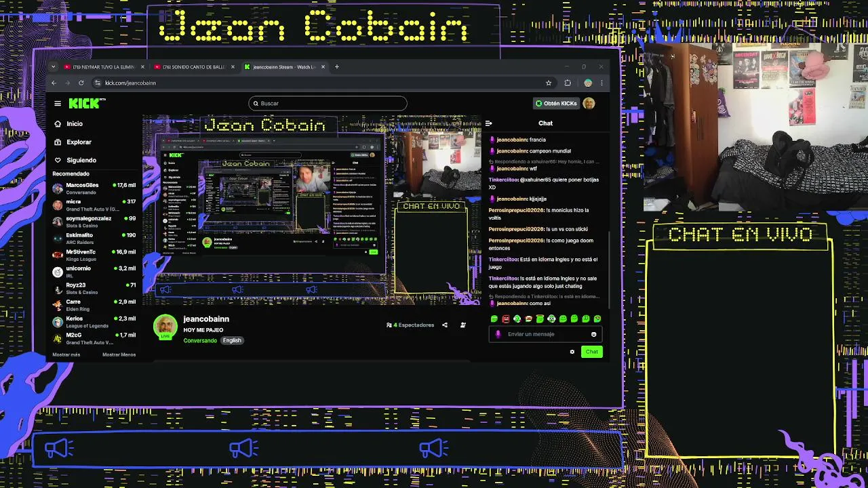Open the Kick hamburger sidebar menu
The width and height of the screenshot is (868, 488).
[58, 104]
